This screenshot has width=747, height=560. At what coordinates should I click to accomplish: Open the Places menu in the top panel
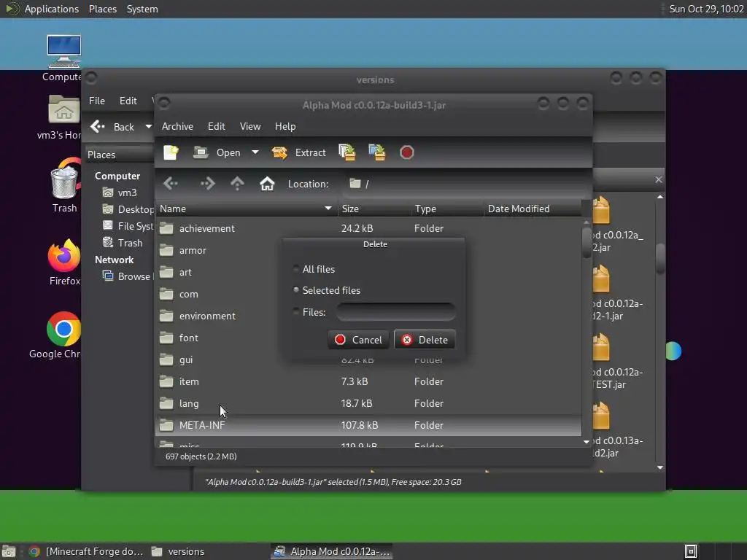coord(102,9)
